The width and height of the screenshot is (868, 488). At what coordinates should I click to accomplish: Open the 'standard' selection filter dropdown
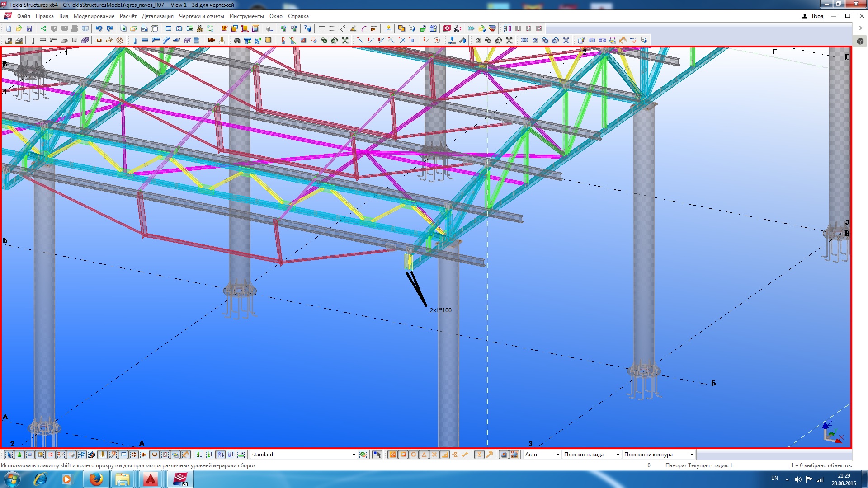(354, 455)
